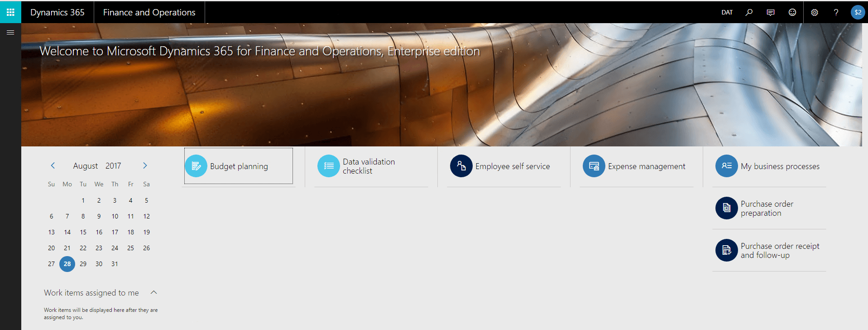Open Purchase order receipt and follow-up label
This screenshot has width=868, height=330.
tap(780, 251)
